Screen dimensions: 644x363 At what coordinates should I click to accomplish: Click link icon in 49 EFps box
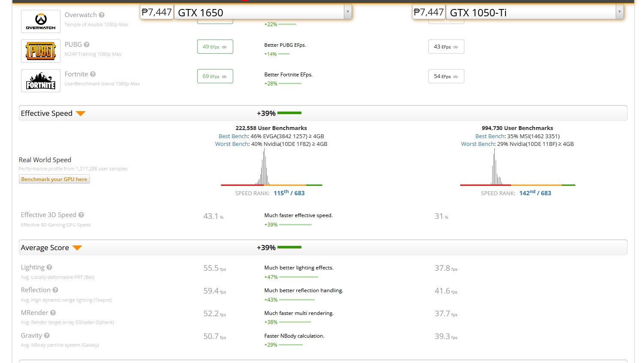tap(224, 47)
